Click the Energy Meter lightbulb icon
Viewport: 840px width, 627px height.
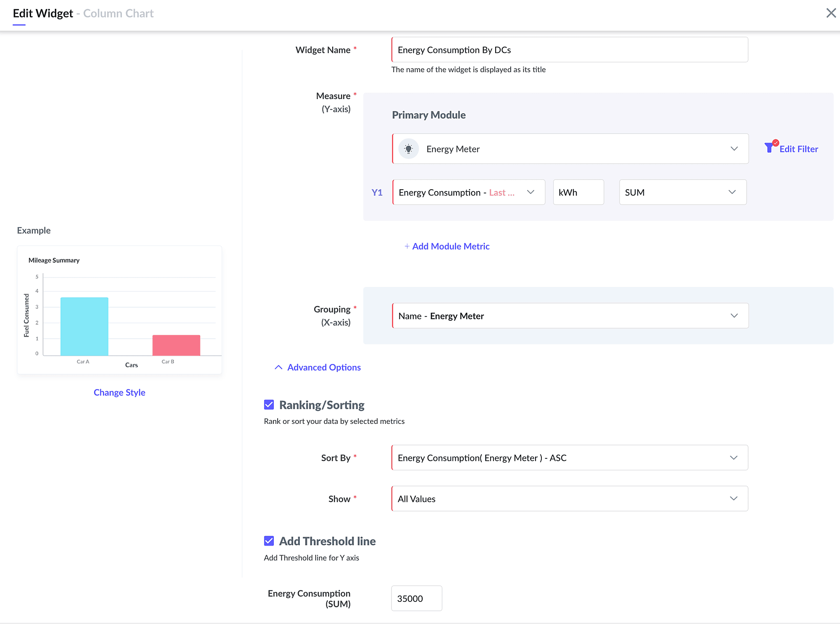(x=408, y=149)
